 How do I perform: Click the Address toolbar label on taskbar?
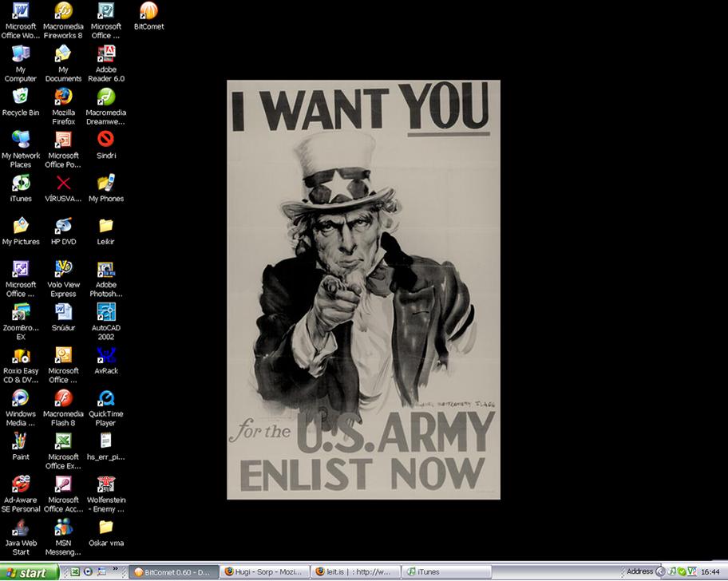point(639,571)
